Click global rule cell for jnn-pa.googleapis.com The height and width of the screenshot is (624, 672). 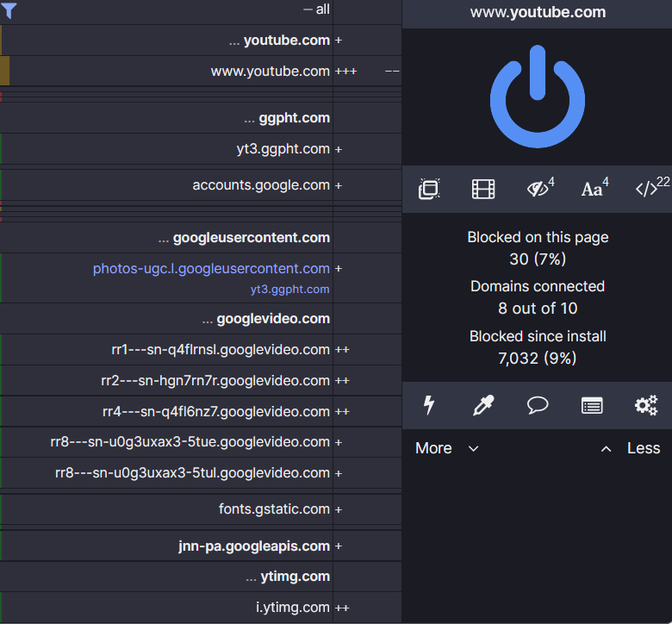pyautogui.click(x=367, y=546)
